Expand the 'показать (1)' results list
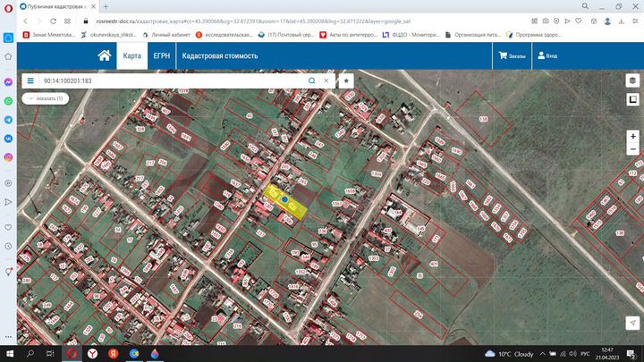 click(44, 97)
